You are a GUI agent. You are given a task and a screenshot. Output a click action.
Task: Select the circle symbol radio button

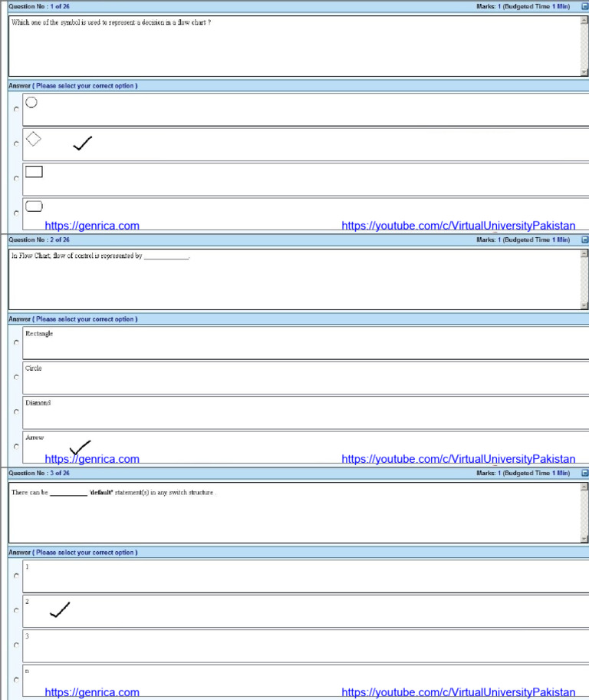pos(17,109)
